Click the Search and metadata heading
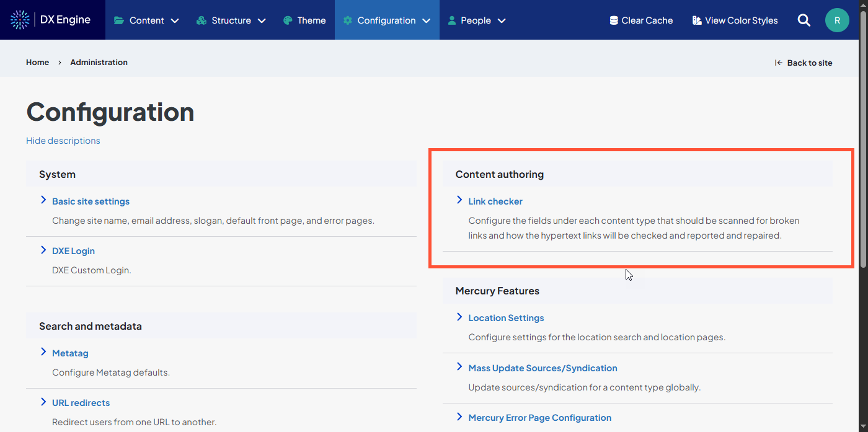868x432 pixels. [x=91, y=326]
